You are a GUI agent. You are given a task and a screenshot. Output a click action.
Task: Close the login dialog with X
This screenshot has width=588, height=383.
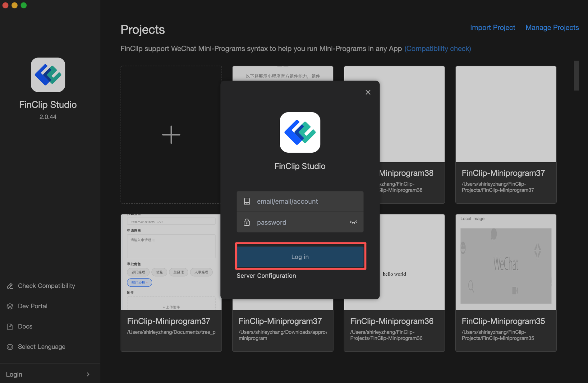(368, 92)
